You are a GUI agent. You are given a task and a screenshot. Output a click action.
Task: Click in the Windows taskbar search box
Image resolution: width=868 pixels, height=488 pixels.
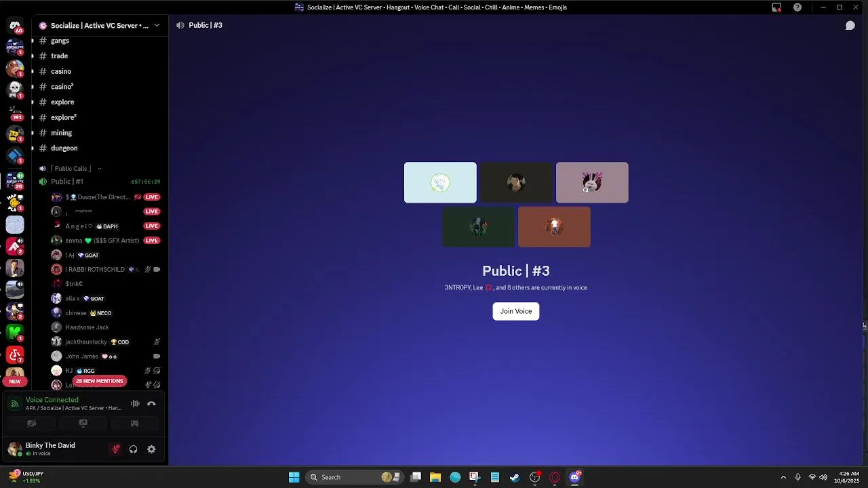point(355,477)
